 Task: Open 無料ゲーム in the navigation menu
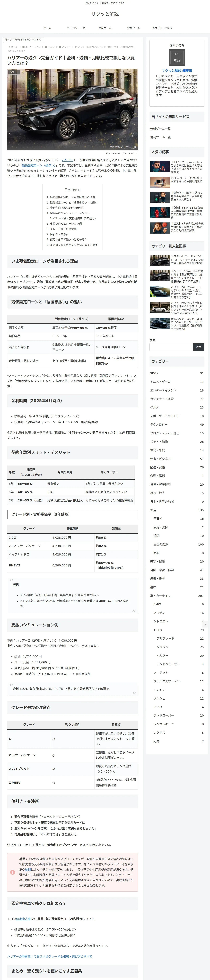pos(105,28)
